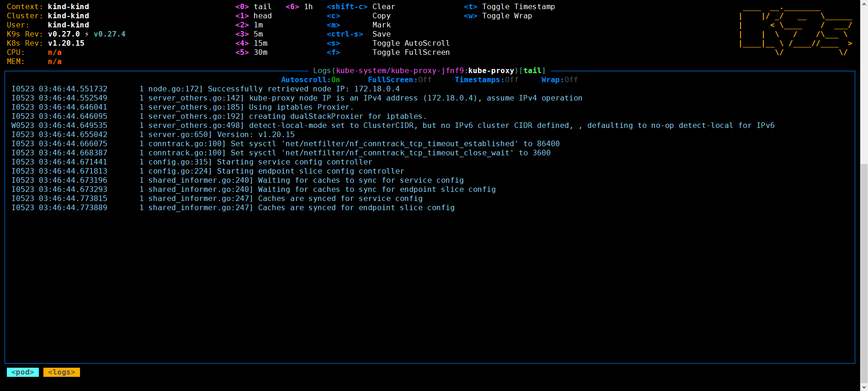The height and width of the screenshot is (391, 868).
Task: Enable the Timestamps:Off indicator
Action: pos(486,80)
